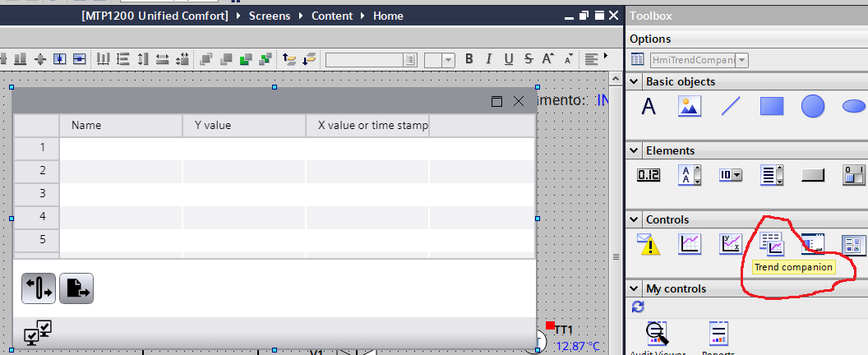Select the Switch element in toolbox
The image size is (868, 355).
(853, 175)
